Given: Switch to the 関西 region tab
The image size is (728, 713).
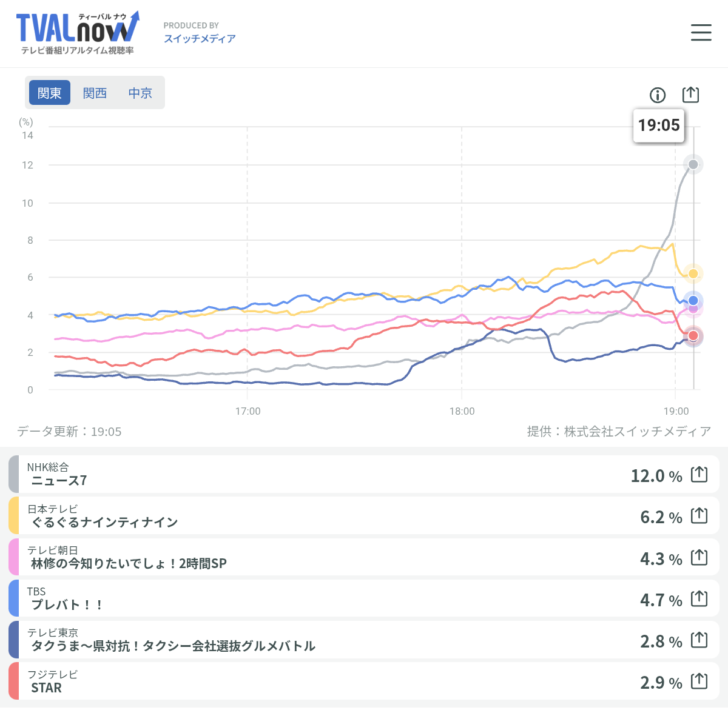Looking at the screenshot, I should pos(95,93).
